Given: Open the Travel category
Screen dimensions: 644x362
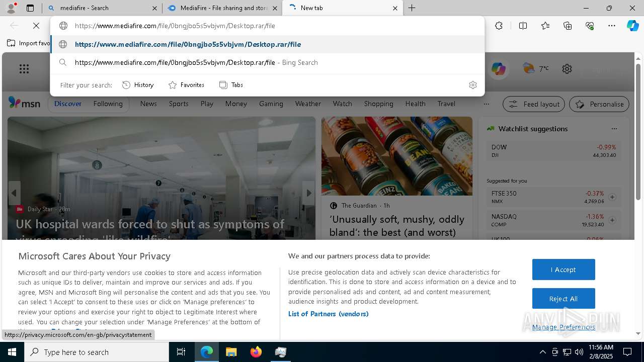Looking at the screenshot, I should (x=446, y=104).
